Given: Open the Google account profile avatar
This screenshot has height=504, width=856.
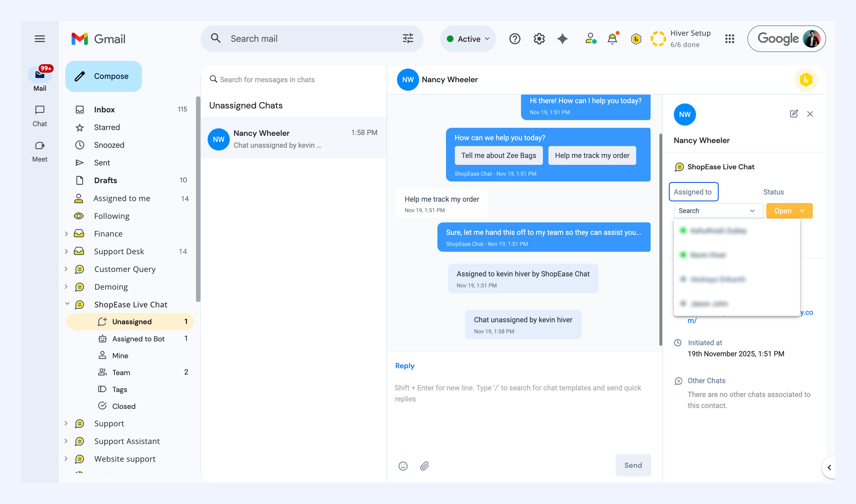Looking at the screenshot, I should (811, 39).
